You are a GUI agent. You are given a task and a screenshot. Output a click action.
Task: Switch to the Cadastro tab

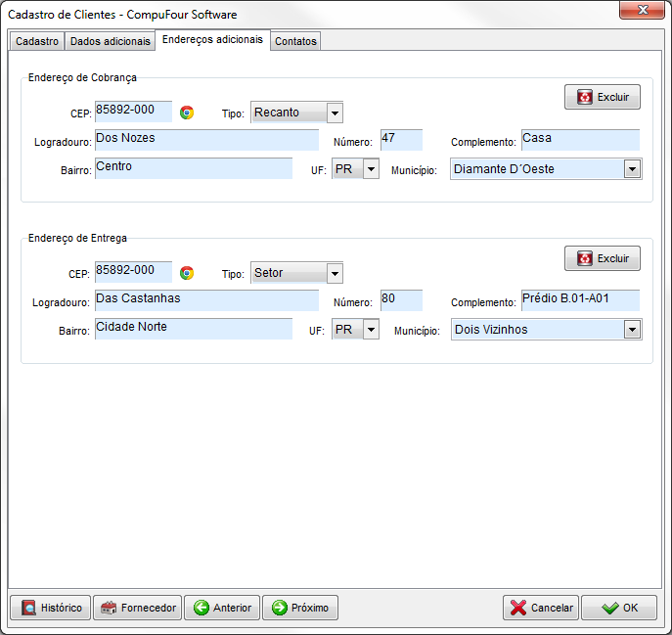tap(37, 41)
